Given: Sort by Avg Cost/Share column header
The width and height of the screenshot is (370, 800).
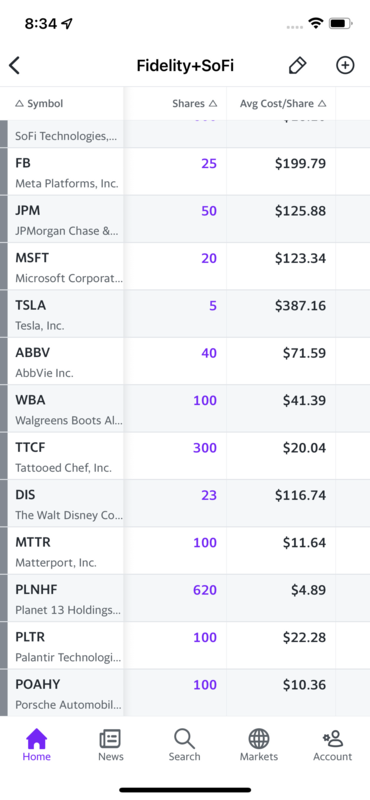Looking at the screenshot, I should tap(283, 104).
